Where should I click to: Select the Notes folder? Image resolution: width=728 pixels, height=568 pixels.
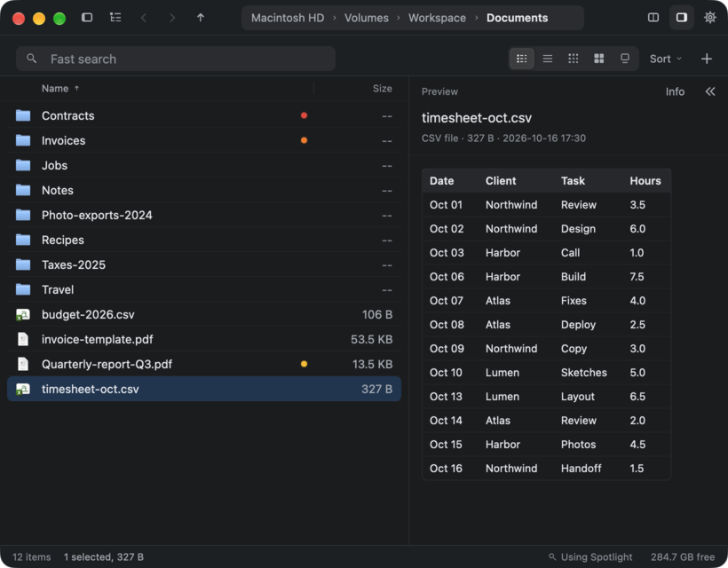point(204,190)
